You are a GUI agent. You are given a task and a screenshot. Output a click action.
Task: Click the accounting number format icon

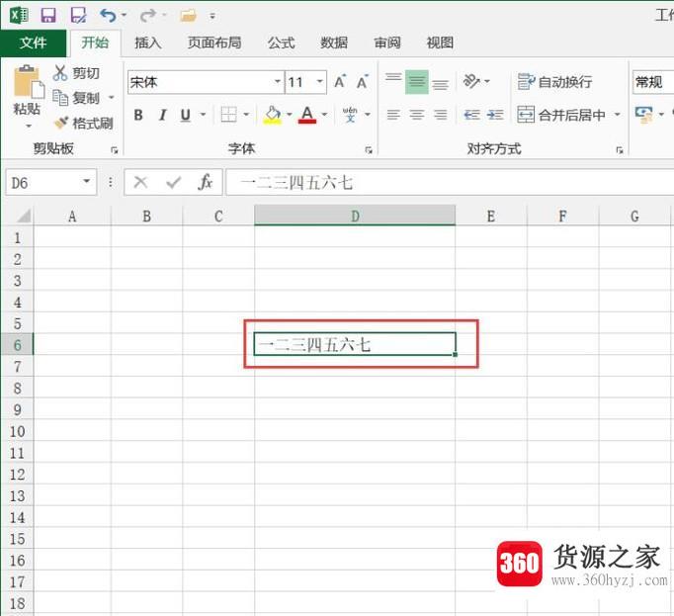[x=644, y=115]
